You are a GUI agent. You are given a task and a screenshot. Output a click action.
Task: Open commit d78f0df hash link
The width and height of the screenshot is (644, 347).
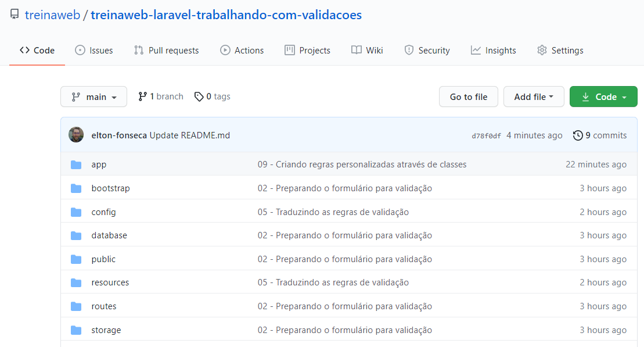click(486, 136)
